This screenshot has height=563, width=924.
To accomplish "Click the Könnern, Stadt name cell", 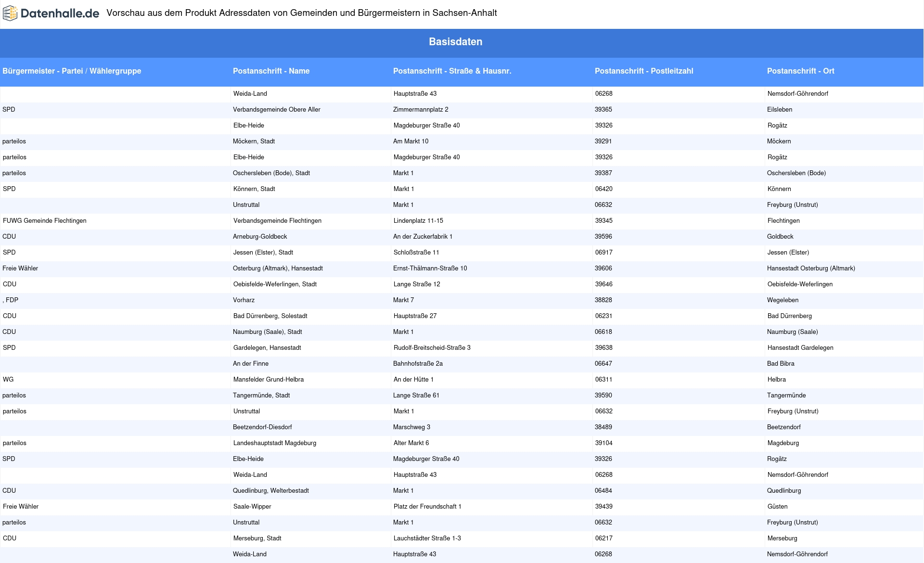I will [x=254, y=189].
